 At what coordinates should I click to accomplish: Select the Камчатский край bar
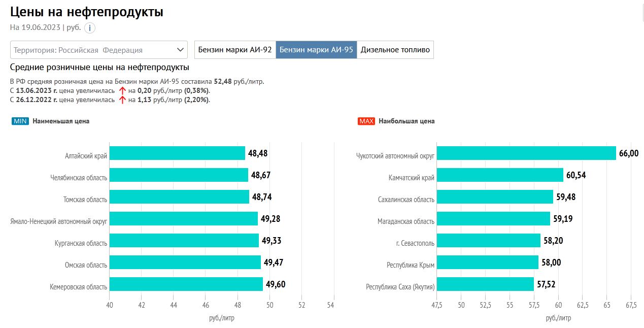click(500, 175)
